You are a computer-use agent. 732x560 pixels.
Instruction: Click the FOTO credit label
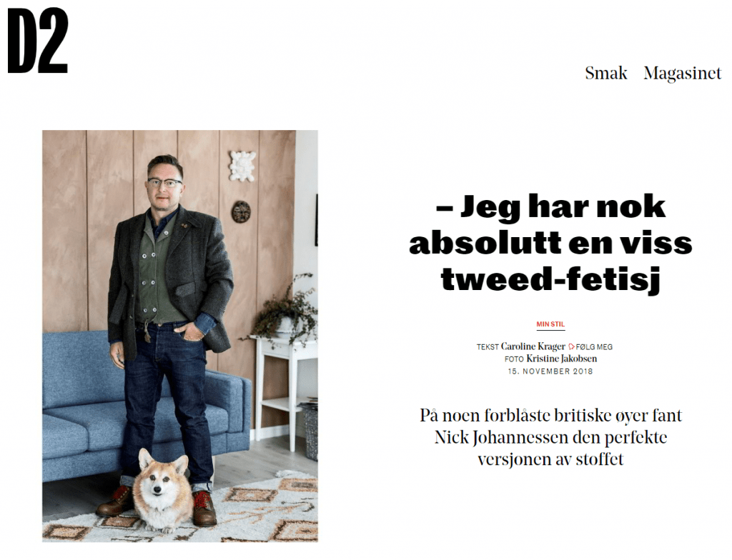(x=514, y=359)
